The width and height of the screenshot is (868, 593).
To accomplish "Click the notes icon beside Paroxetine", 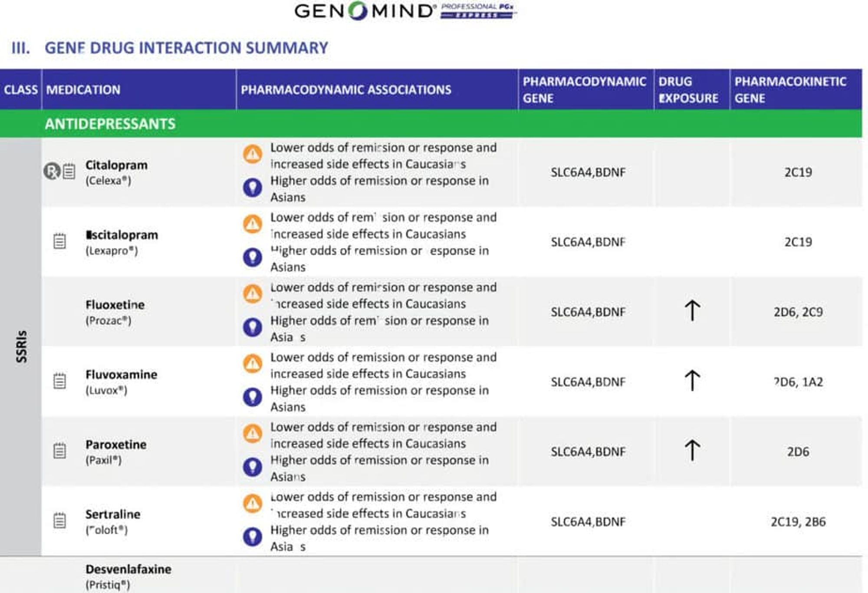I will pyautogui.click(x=59, y=451).
